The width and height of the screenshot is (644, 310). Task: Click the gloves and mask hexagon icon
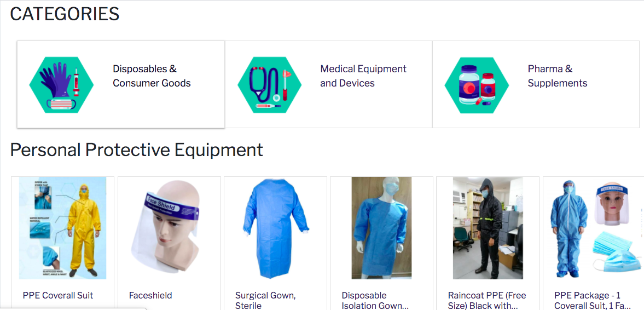pyautogui.click(x=62, y=85)
